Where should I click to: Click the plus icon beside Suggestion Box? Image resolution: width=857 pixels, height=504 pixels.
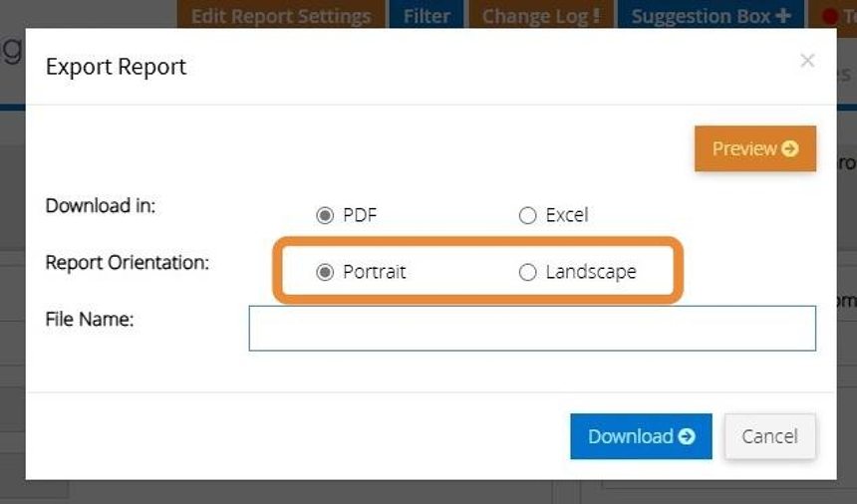pyautogui.click(x=783, y=16)
